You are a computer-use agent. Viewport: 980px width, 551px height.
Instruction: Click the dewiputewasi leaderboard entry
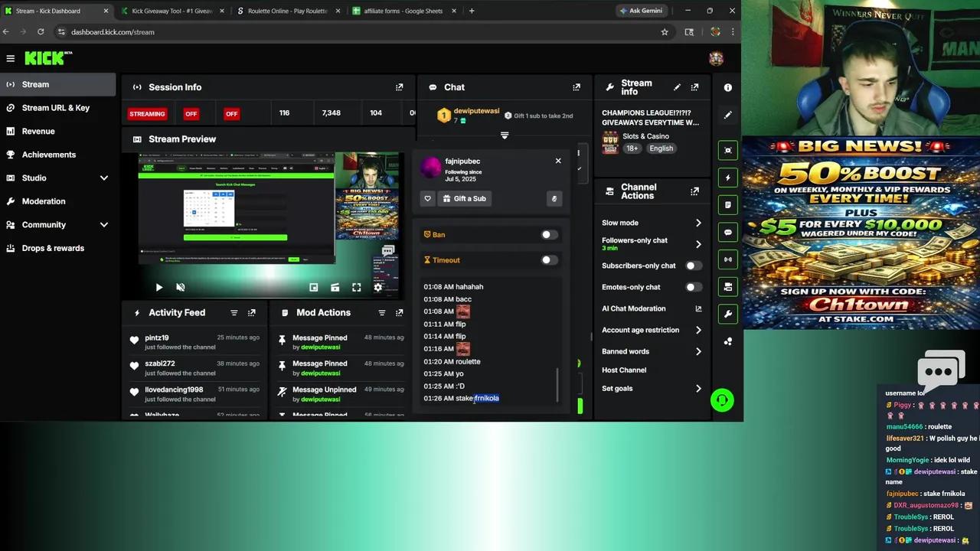[x=468, y=116]
